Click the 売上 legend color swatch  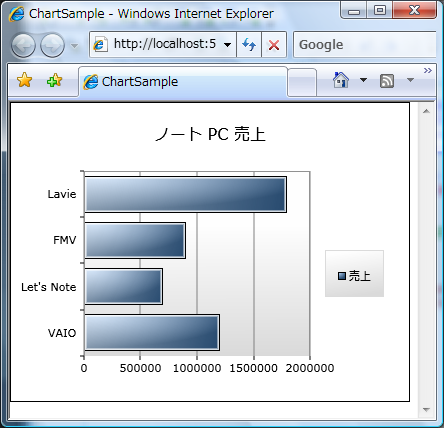(x=342, y=276)
